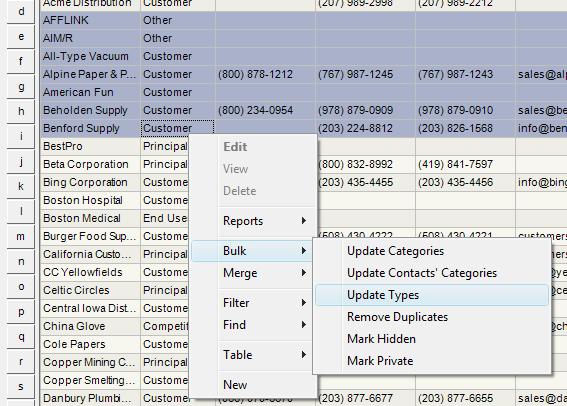Jump to letter o in index

21,286
